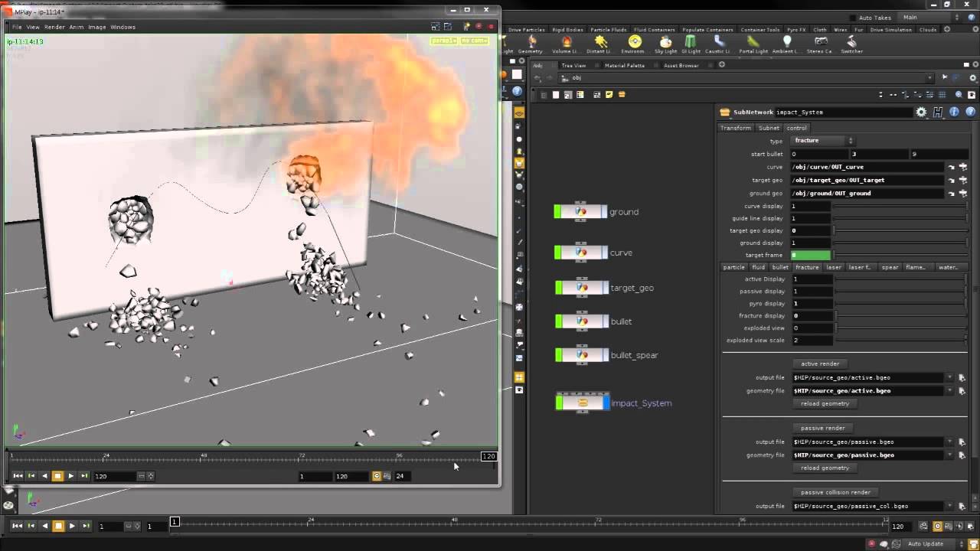Open dropdown for active output file
Screen dimensions: 980x551
(950, 377)
